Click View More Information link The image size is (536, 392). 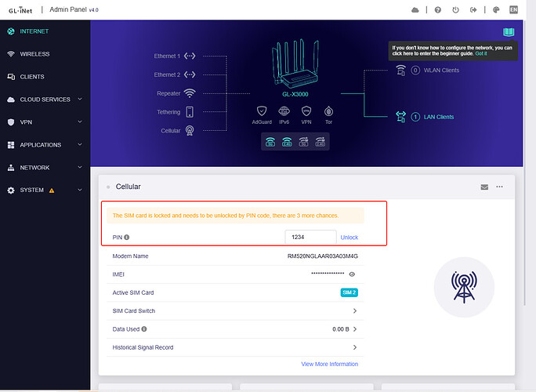(329, 364)
